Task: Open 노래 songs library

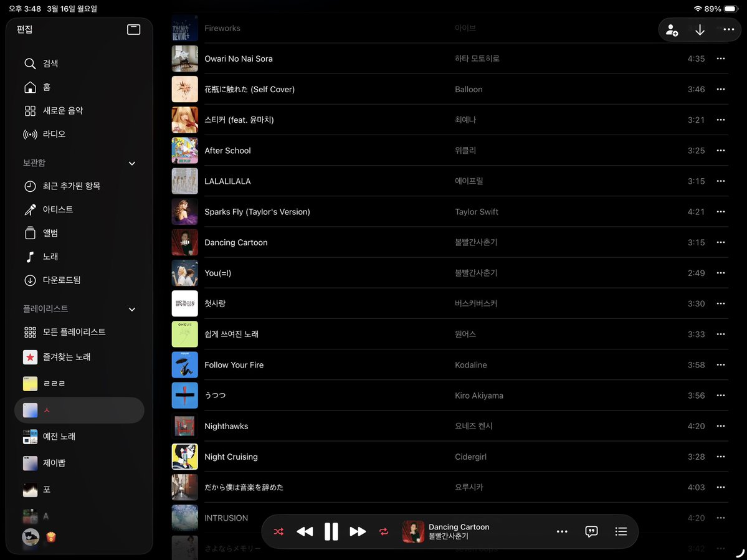Action: (x=79, y=257)
